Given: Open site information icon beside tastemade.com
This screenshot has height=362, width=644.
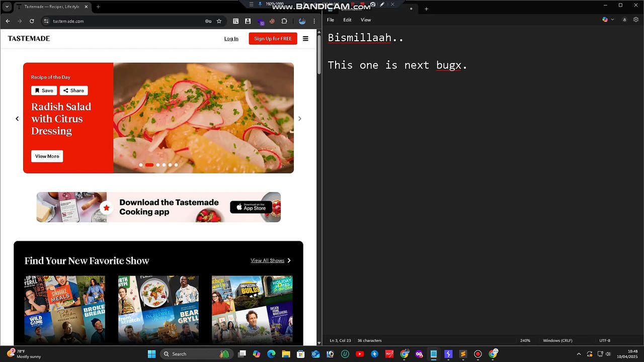Looking at the screenshot, I should pos(46,21).
